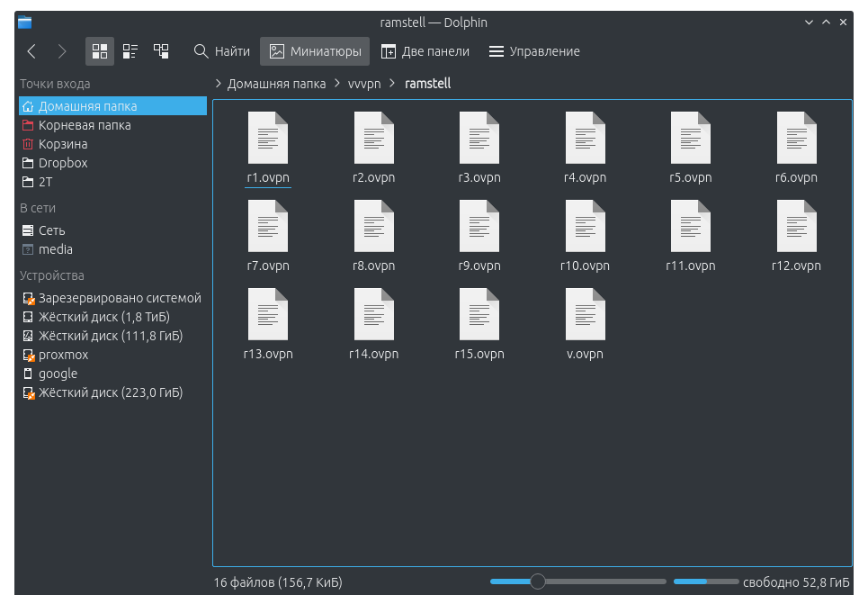
Task: Select the r4.ovpn file icon
Action: pos(586,138)
